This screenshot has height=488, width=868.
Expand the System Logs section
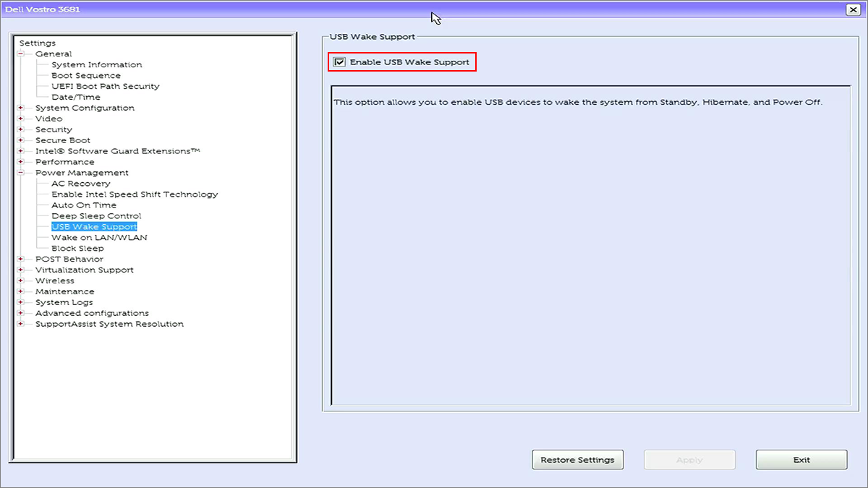(21, 303)
